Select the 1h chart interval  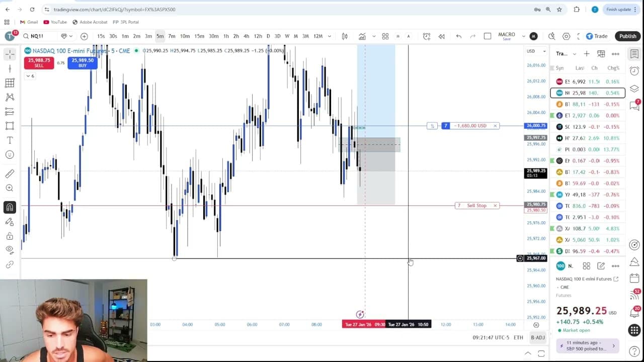[x=226, y=36]
